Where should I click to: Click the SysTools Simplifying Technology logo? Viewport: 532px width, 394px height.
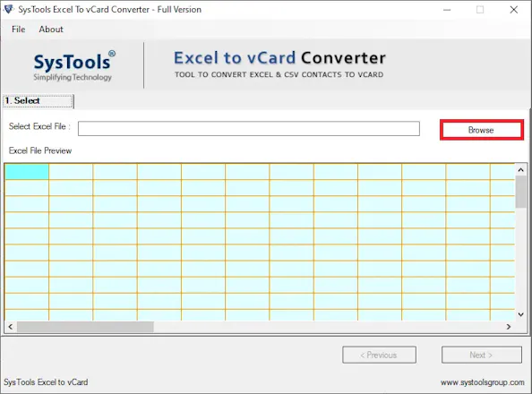tap(74, 66)
